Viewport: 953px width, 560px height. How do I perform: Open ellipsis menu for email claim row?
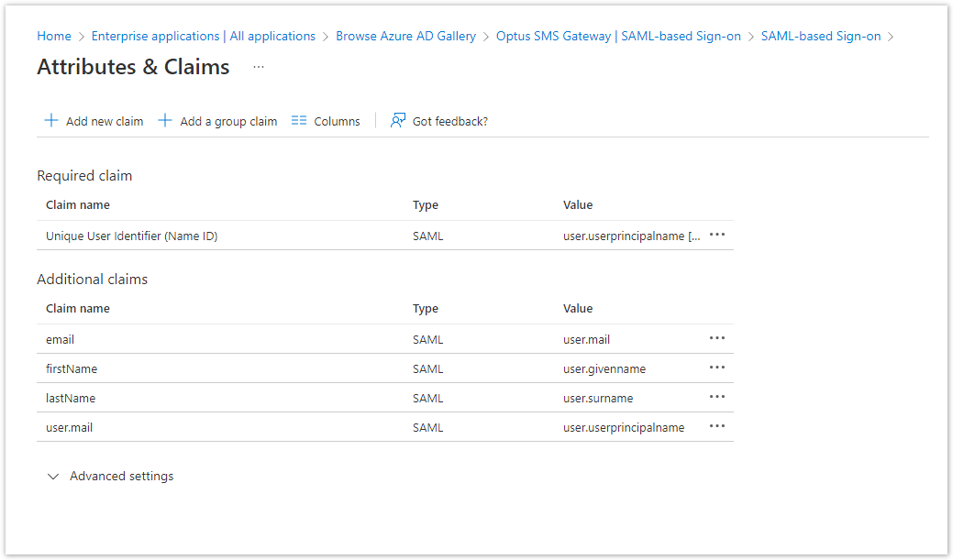tap(717, 339)
